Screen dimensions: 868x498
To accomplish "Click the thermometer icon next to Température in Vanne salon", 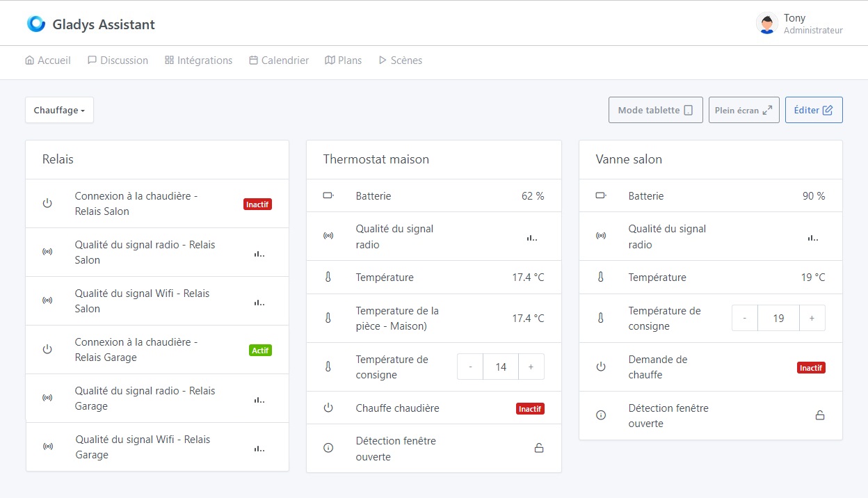I will click(601, 277).
